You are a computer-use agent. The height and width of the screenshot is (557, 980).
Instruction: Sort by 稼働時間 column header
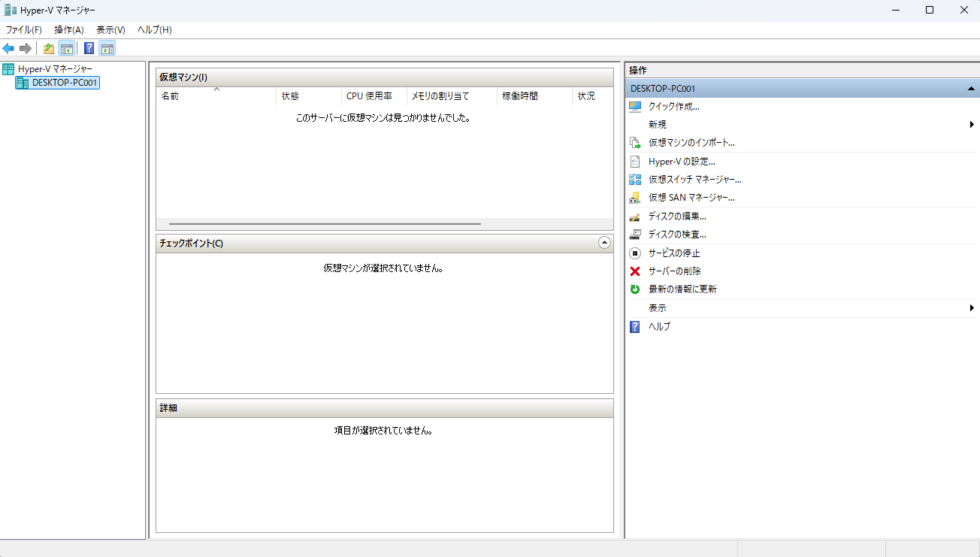[534, 96]
